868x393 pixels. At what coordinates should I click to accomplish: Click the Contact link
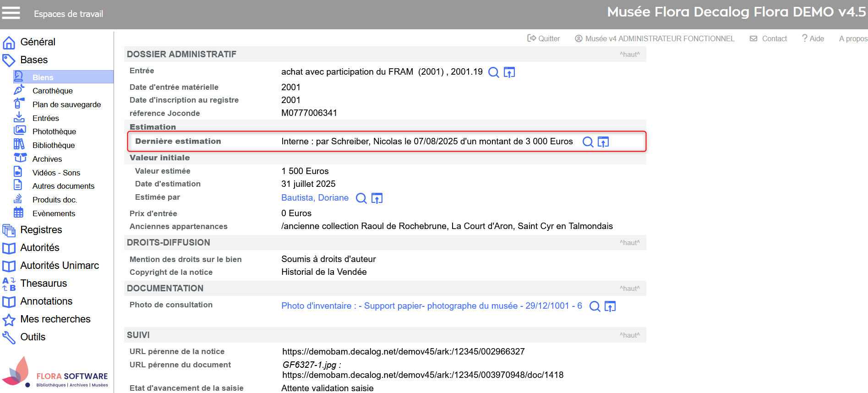point(769,39)
